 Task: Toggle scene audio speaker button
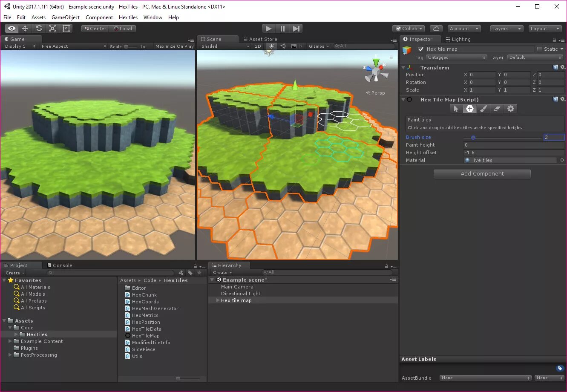[282, 46]
